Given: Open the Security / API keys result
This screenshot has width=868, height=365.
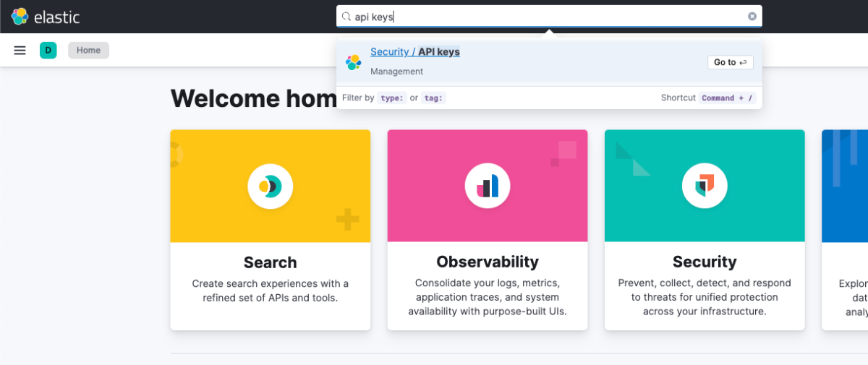Looking at the screenshot, I should [x=414, y=52].
